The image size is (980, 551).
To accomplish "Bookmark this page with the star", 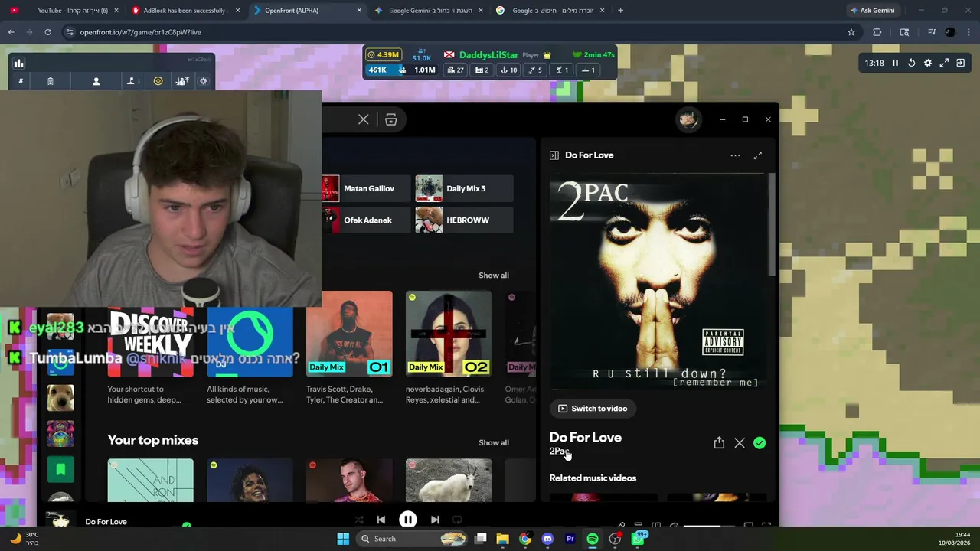I will (x=851, y=32).
